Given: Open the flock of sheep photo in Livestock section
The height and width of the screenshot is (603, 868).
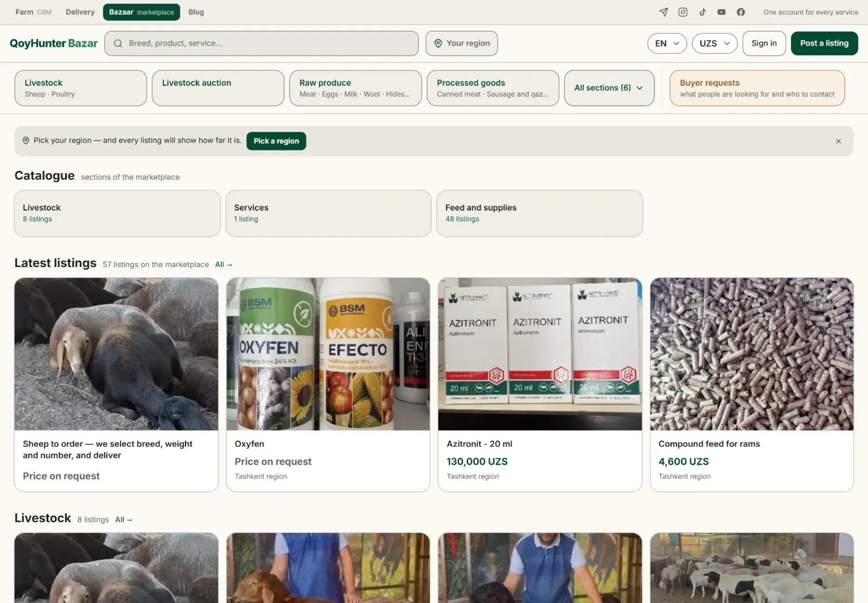Looking at the screenshot, I should click(x=752, y=568).
